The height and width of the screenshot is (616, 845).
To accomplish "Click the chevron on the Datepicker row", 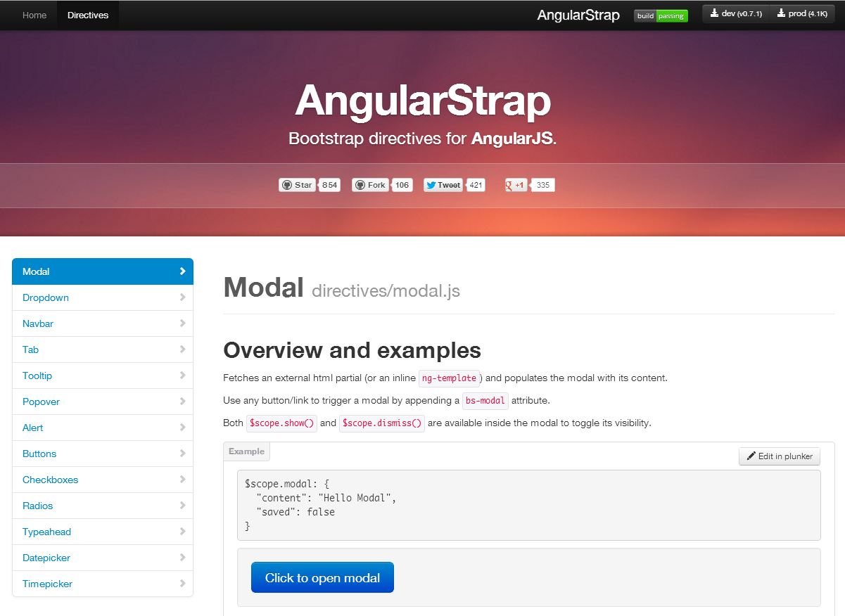I will point(183,557).
